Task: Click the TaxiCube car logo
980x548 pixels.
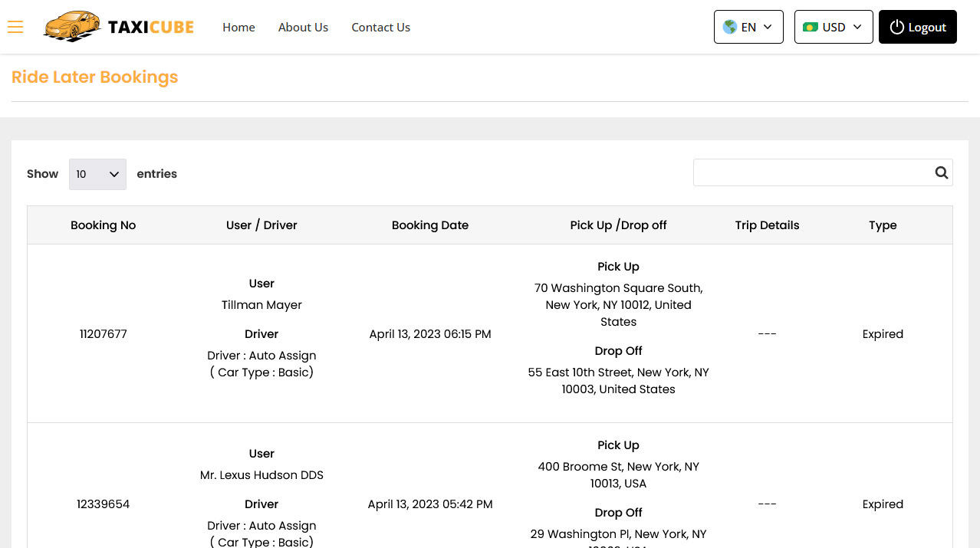Action: 72,27
